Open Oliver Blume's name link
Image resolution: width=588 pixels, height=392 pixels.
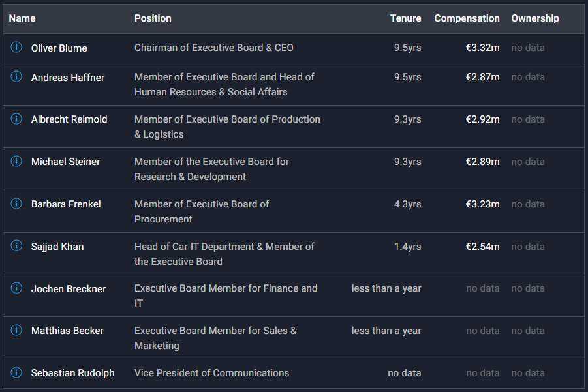[x=59, y=48]
